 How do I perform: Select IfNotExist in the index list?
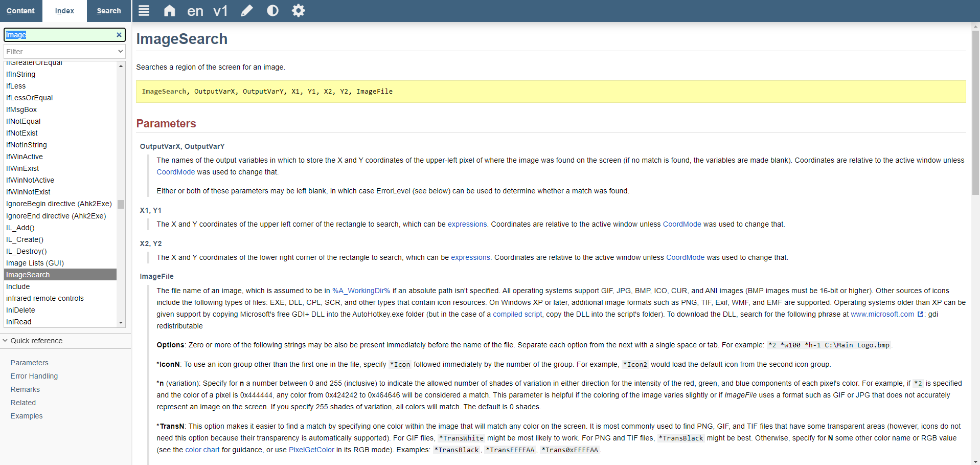[x=60, y=133]
